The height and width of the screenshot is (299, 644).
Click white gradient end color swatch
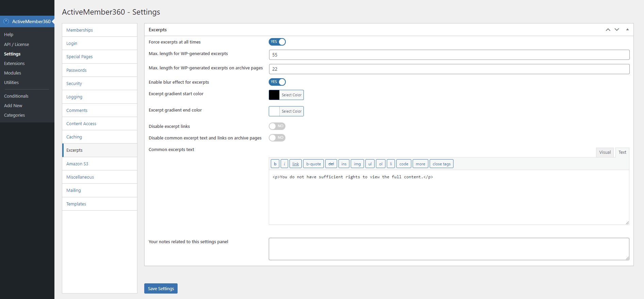coord(274,111)
